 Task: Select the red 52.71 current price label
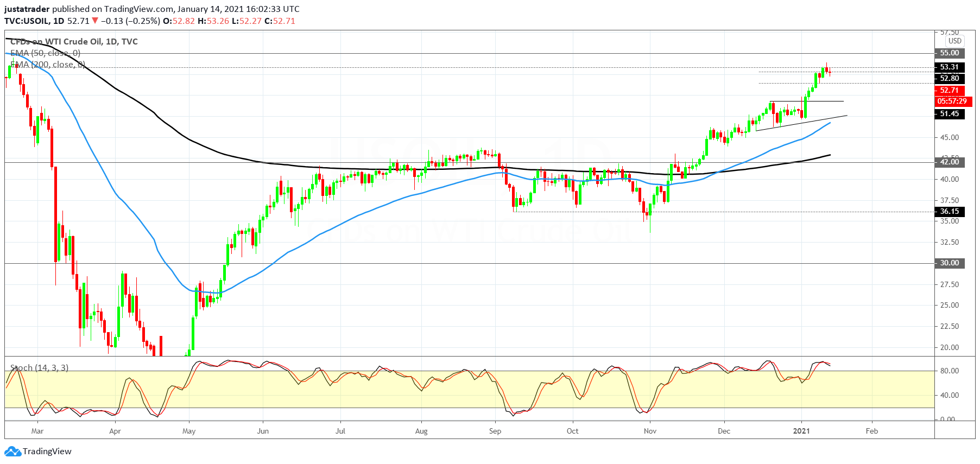coord(950,91)
